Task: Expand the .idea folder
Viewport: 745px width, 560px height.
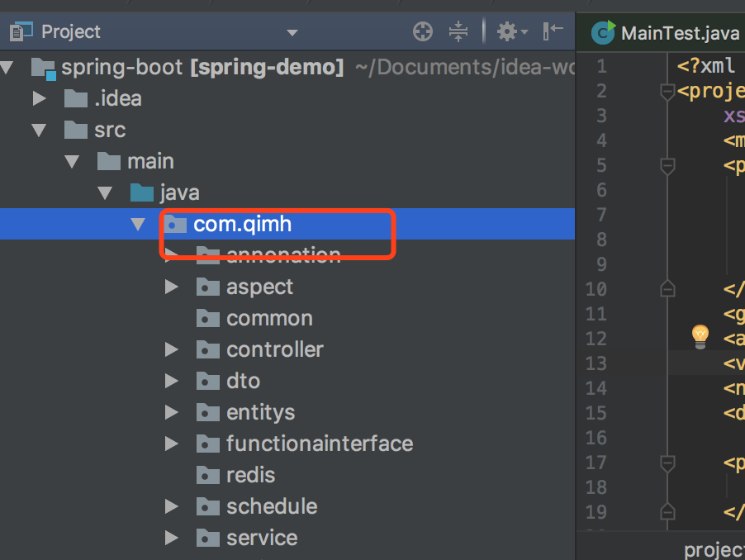Action: click(39, 99)
